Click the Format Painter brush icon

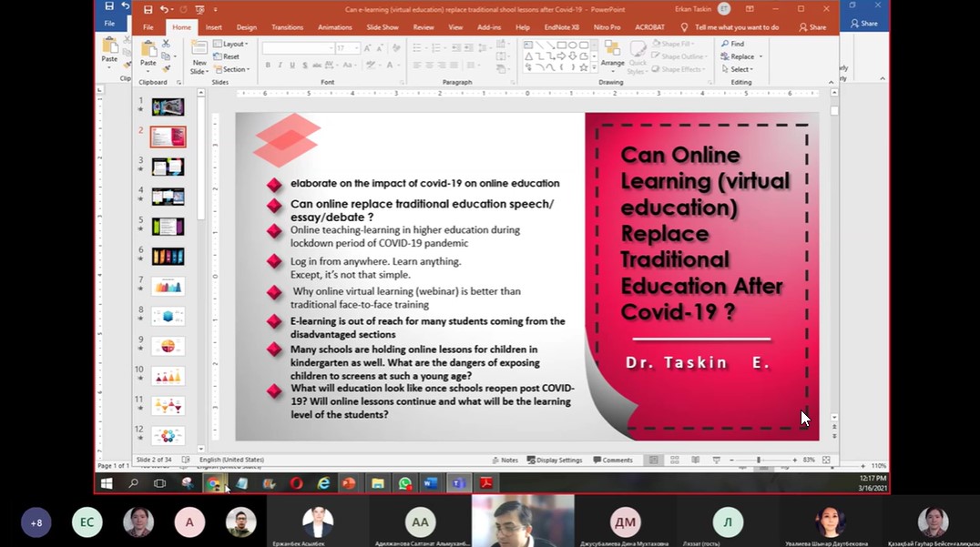(166, 68)
